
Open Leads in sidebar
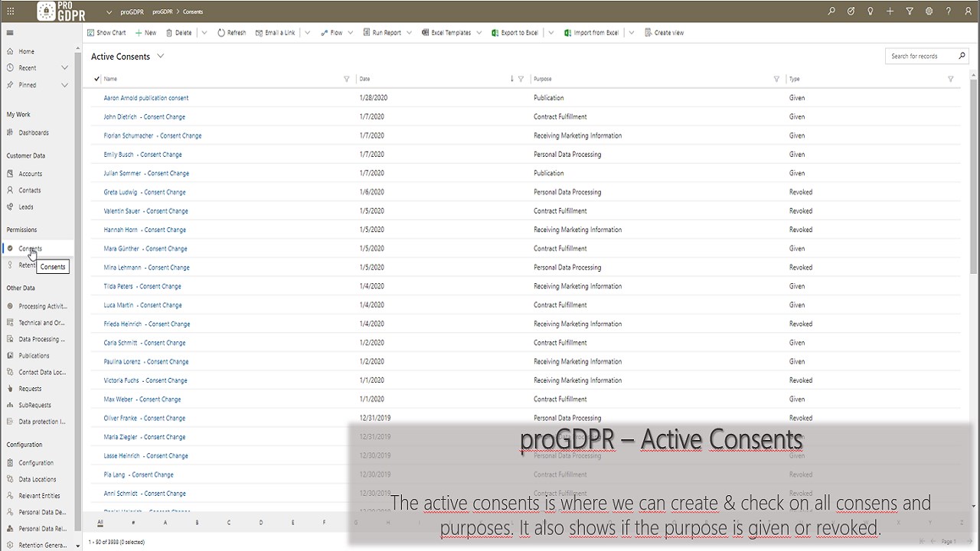coord(26,207)
